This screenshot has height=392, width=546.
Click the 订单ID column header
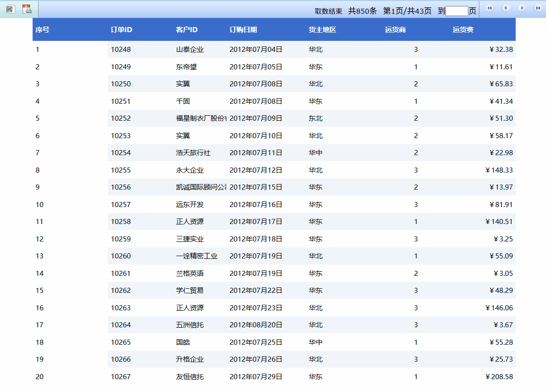coord(121,30)
